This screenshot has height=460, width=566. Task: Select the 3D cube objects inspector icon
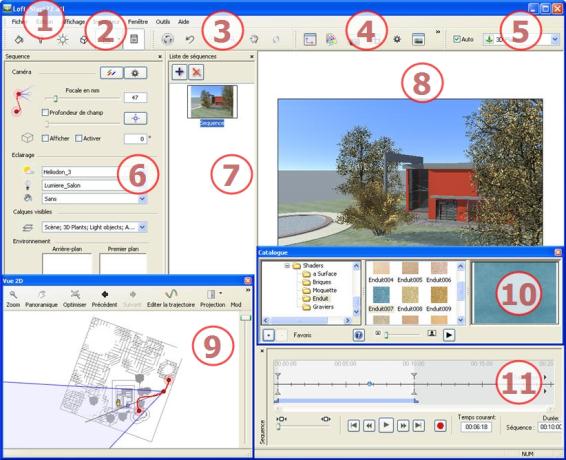pos(84,39)
